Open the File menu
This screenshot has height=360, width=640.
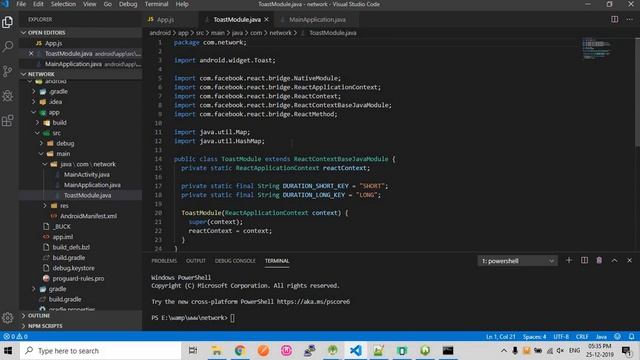click(x=21, y=4)
